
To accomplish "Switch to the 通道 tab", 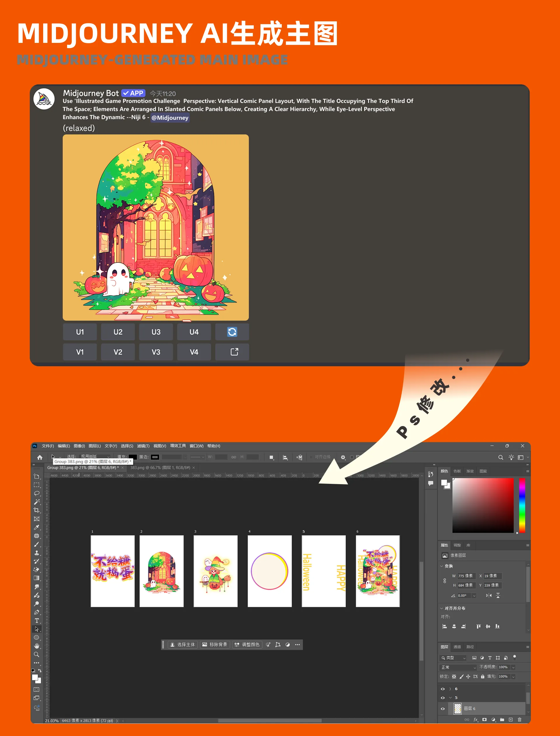I will coord(457,647).
